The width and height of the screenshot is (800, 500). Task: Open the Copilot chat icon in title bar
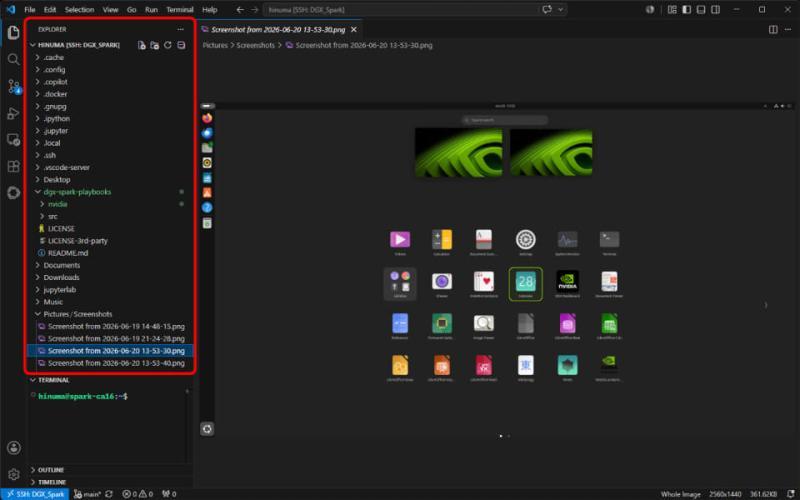[x=547, y=10]
